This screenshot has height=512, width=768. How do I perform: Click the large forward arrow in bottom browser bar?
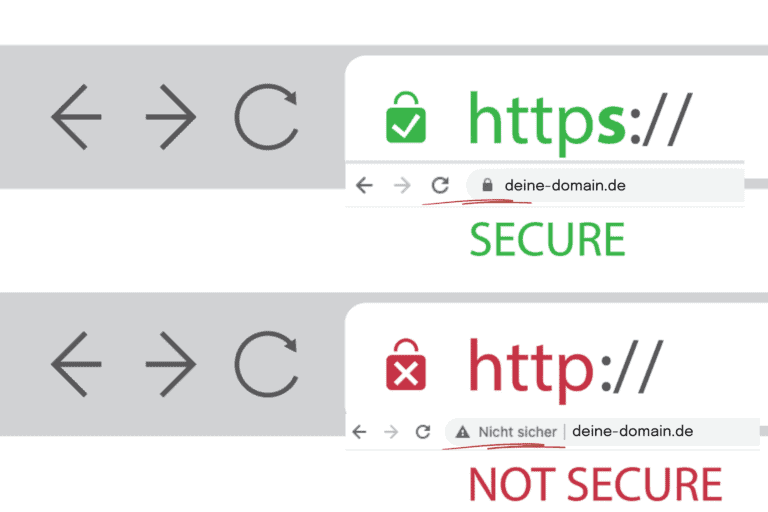click(x=171, y=364)
